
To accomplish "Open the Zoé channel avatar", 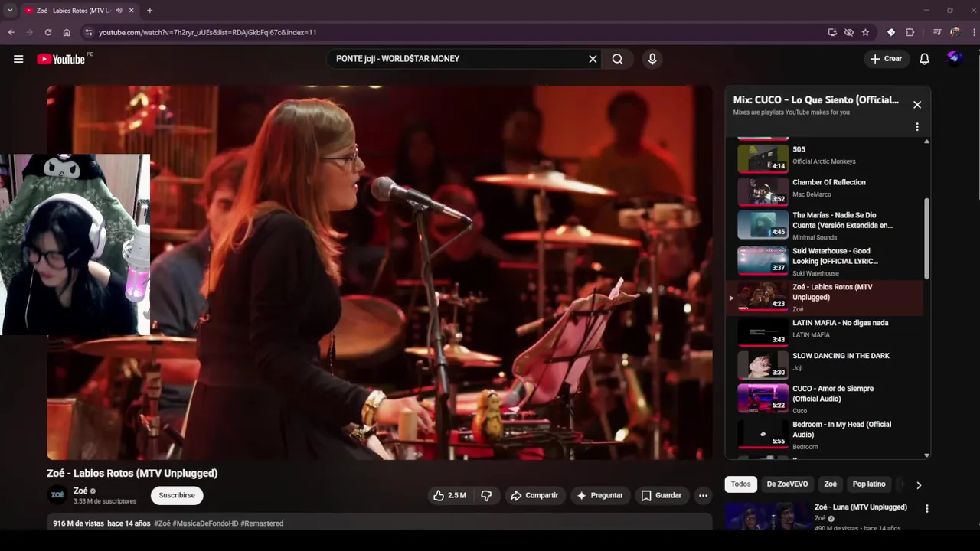I will coord(57,495).
